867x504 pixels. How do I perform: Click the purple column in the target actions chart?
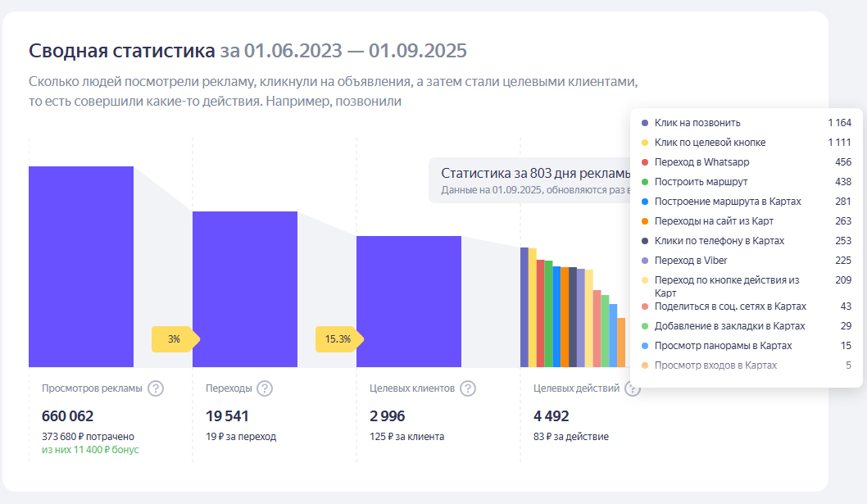pyautogui.click(x=524, y=307)
